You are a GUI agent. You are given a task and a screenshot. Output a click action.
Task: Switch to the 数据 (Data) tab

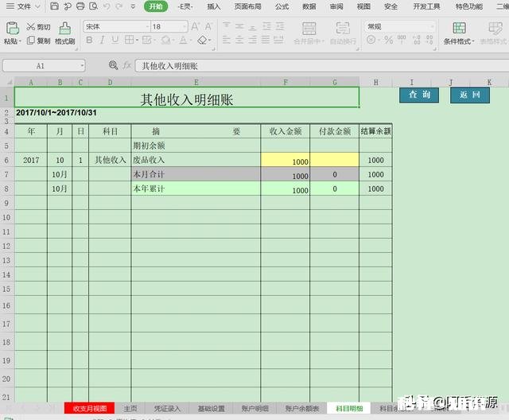point(309,6)
